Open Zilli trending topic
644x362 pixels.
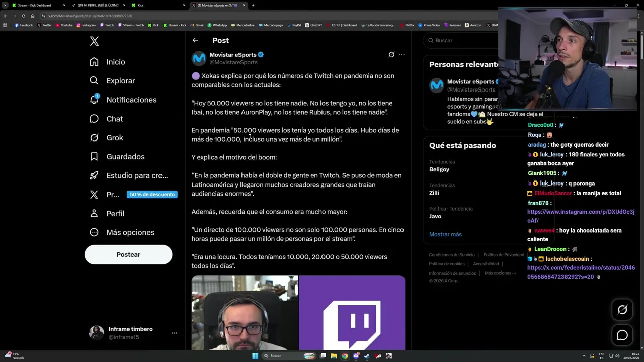(434, 193)
